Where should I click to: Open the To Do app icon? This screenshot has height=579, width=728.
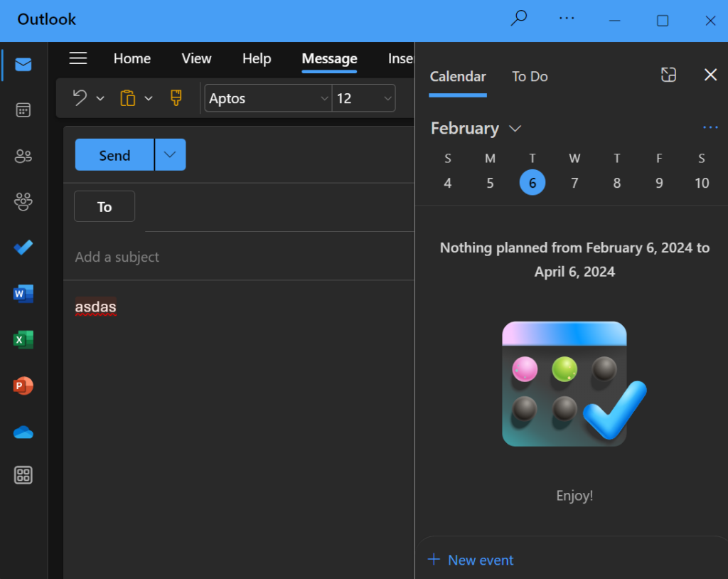pyautogui.click(x=23, y=248)
